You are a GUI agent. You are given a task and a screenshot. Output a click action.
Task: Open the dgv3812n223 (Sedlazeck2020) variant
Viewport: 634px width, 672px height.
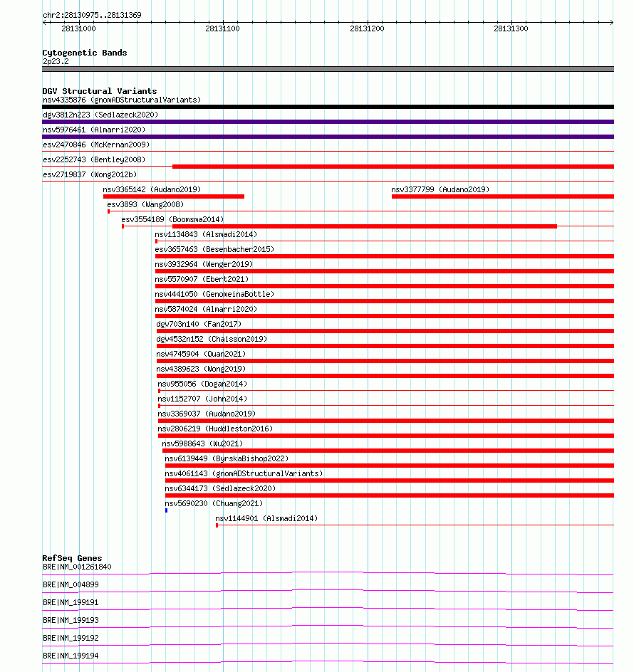[100, 115]
